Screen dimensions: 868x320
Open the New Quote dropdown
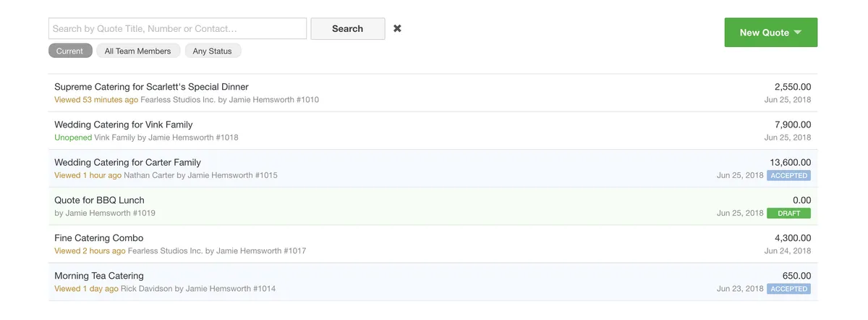click(x=770, y=33)
